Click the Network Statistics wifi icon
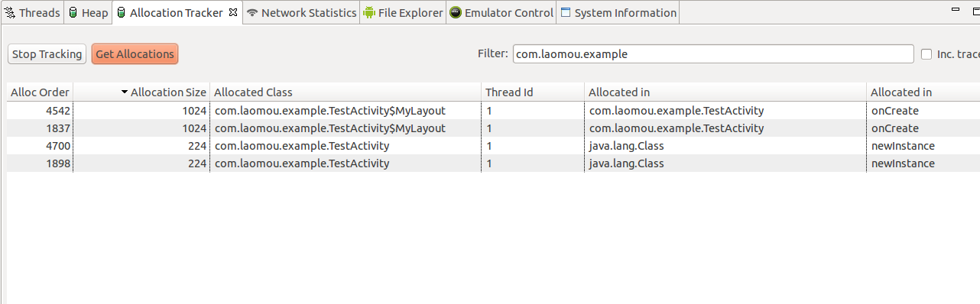The width and height of the screenshot is (980, 304). [x=252, y=13]
